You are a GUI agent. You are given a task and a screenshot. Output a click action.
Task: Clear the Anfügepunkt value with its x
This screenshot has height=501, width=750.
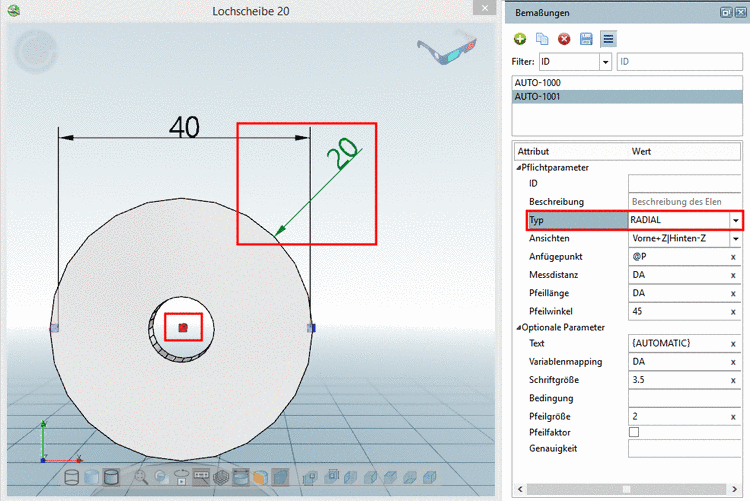coord(733,257)
